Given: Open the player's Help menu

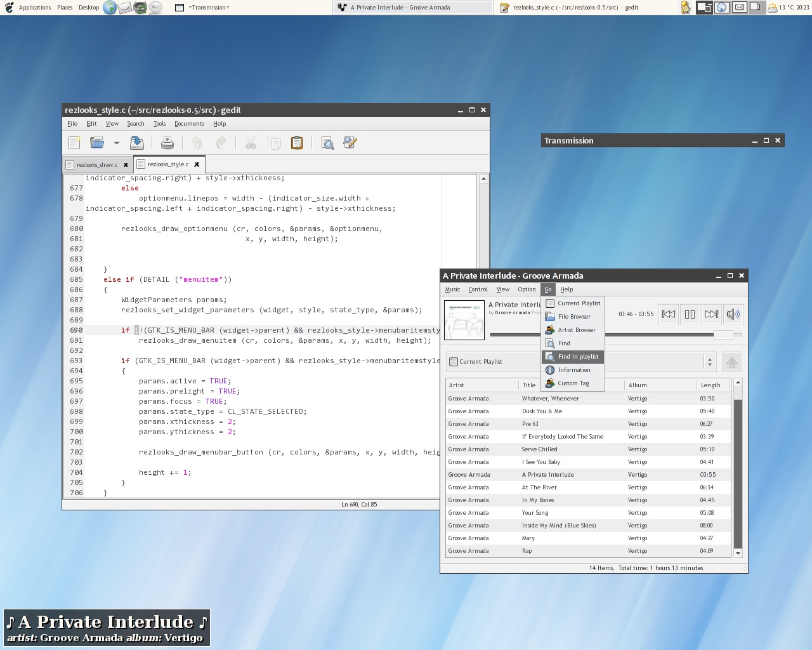Looking at the screenshot, I should pyautogui.click(x=566, y=289).
